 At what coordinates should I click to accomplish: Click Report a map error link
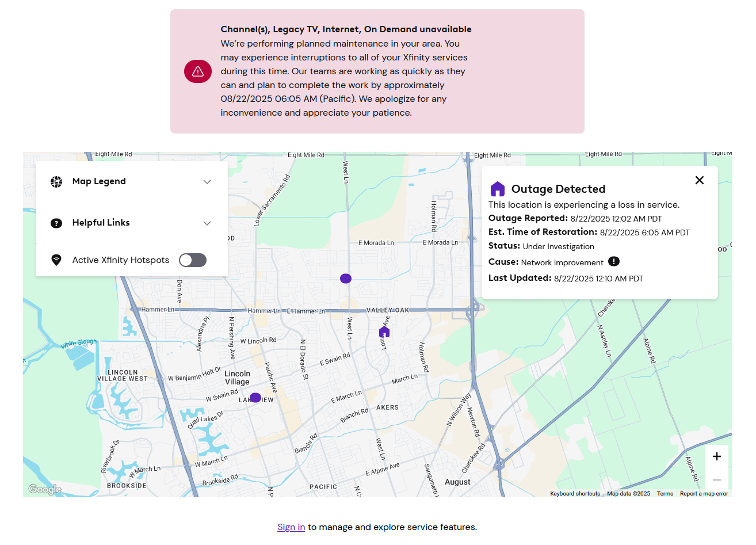click(x=704, y=494)
